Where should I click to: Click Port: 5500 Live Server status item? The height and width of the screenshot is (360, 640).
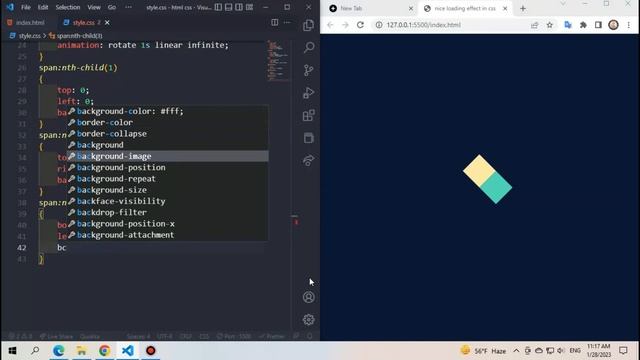(234, 336)
